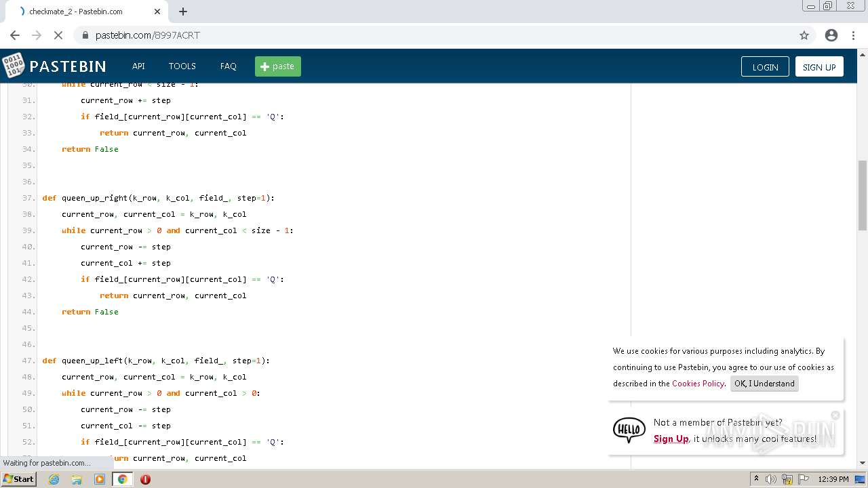Click the PASTEBIN brand text
This screenshot has width=868, height=488.
tap(68, 66)
